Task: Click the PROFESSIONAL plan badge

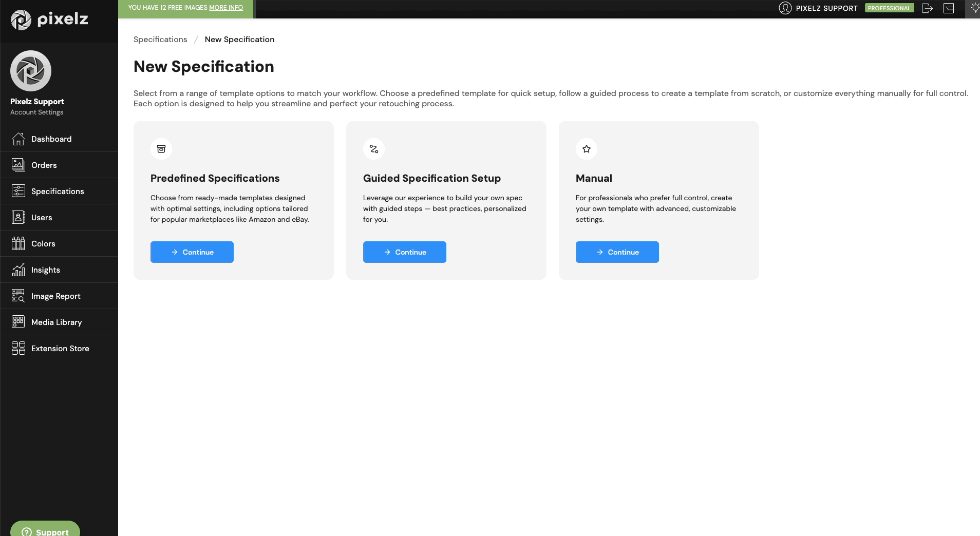Action: coord(889,8)
